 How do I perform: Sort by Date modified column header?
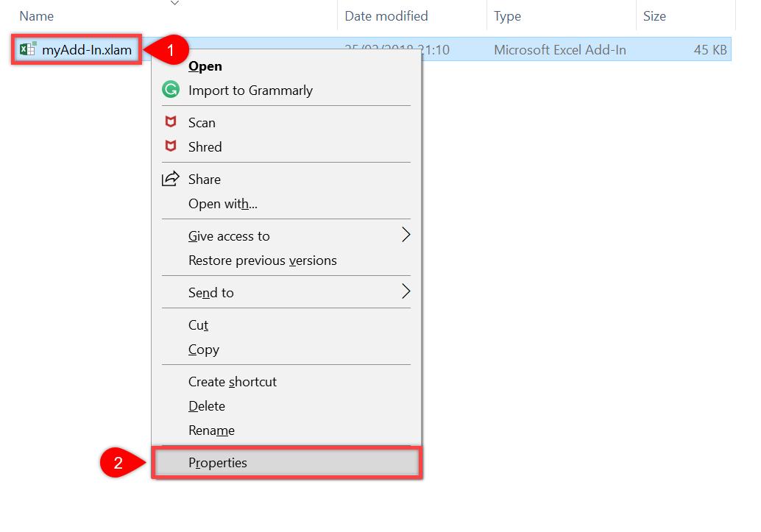click(x=386, y=16)
